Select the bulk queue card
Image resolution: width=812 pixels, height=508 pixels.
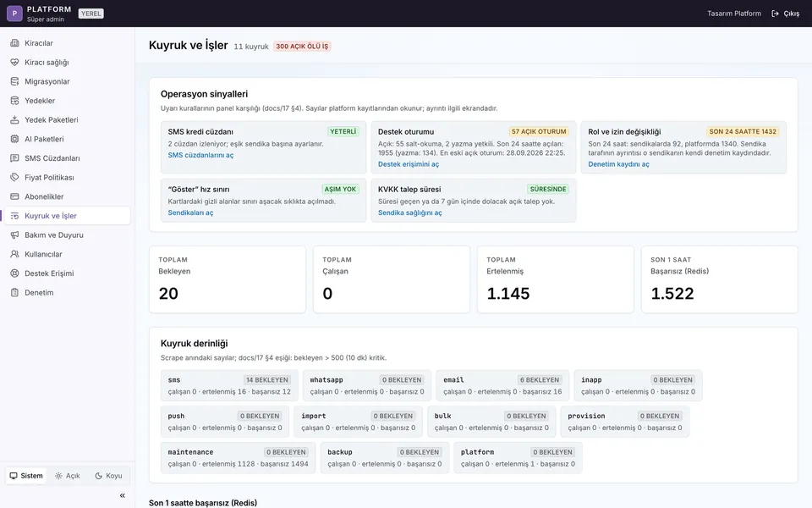tap(491, 422)
